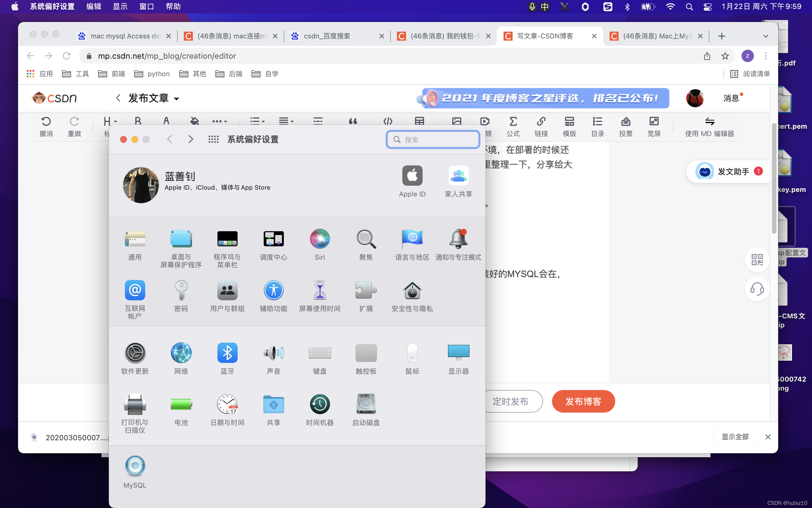Switch to the csdn_百度搜索 tab
This screenshot has height=508, width=812.
[x=337, y=36]
